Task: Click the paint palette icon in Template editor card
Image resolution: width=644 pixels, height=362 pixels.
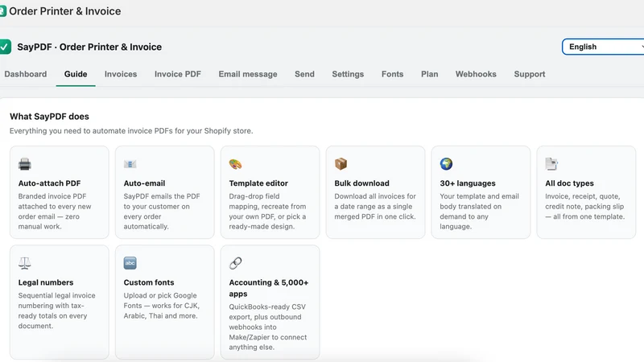Action: coord(235,164)
